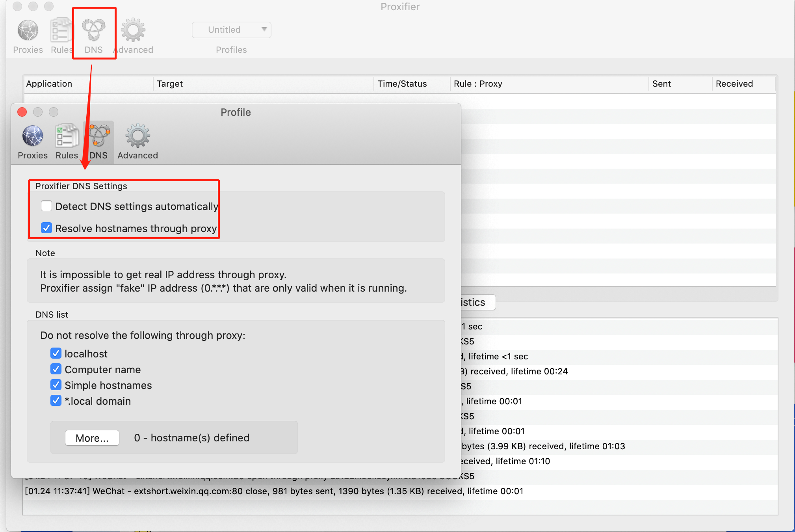The height and width of the screenshot is (532, 795).
Task: Click the Time/Status column header
Action: pyautogui.click(x=402, y=84)
